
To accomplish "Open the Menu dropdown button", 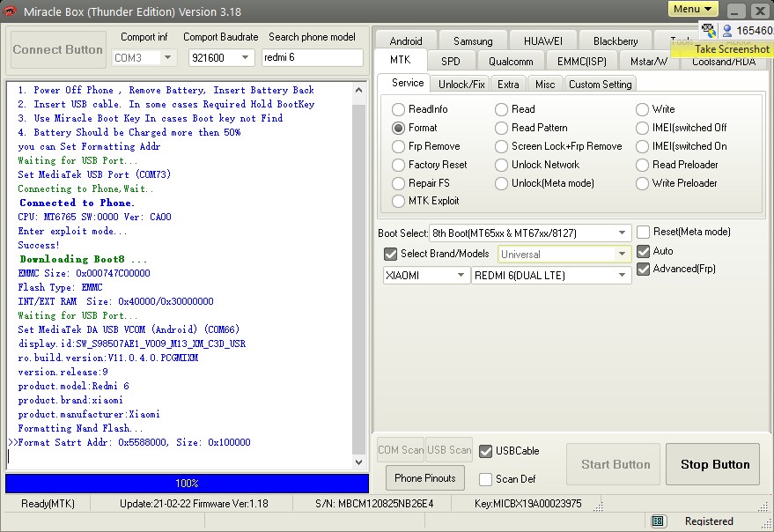I will point(693,10).
